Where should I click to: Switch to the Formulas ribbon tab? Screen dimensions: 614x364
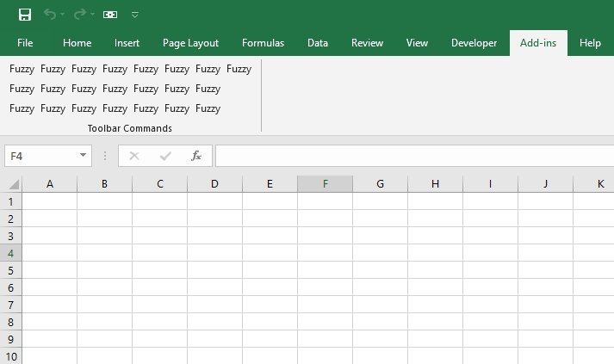(x=263, y=43)
